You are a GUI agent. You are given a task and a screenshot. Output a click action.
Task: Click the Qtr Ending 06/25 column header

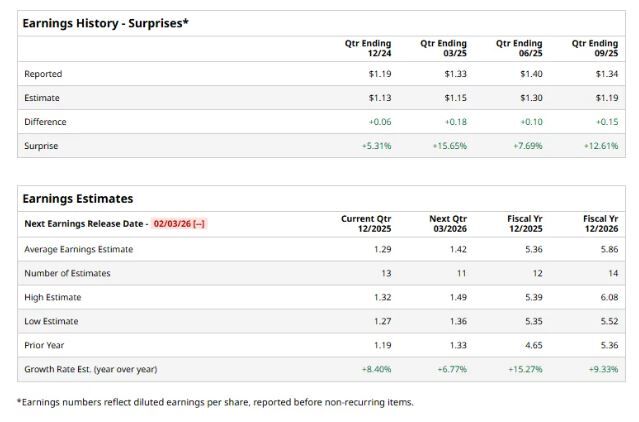pyautogui.click(x=519, y=48)
